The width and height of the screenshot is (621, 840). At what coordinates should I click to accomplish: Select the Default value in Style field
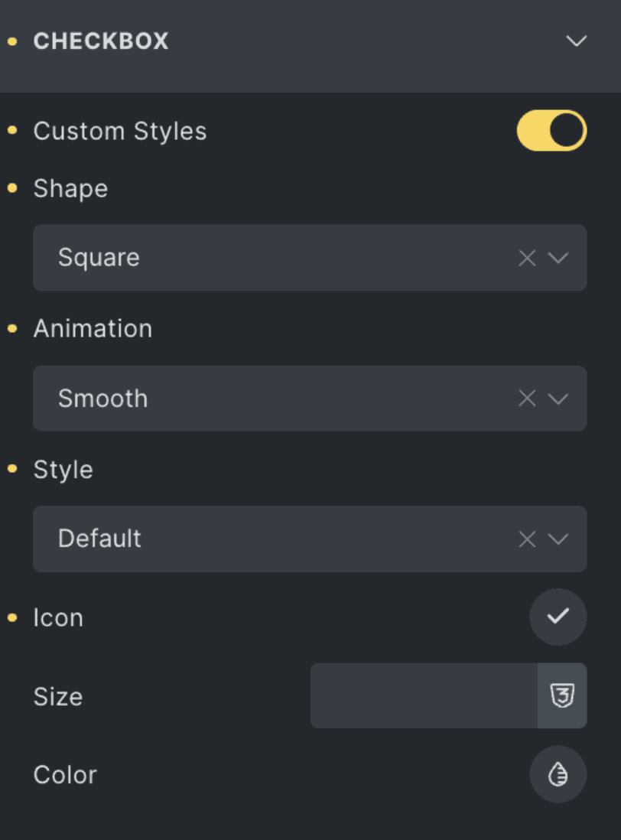pyautogui.click(x=99, y=539)
